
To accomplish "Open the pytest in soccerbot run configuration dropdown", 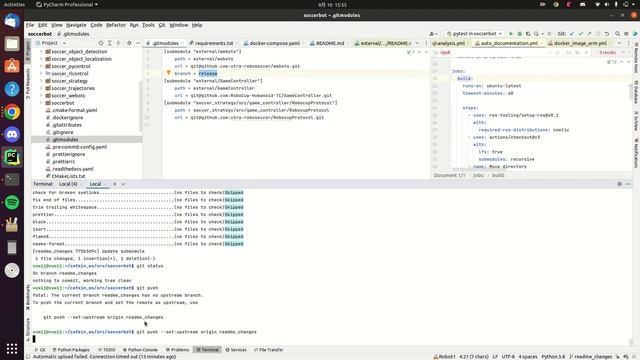I will 474,34.
